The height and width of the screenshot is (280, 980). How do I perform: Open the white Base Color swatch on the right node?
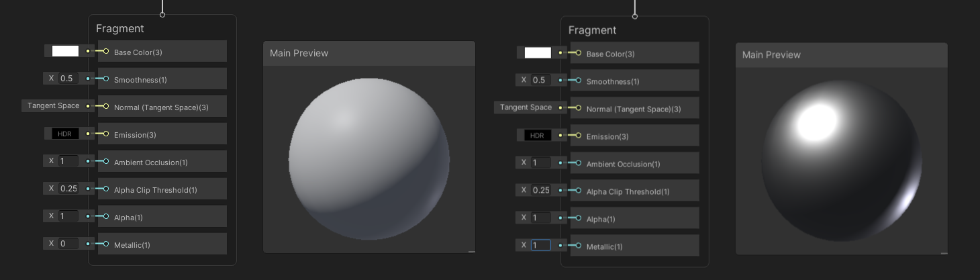pyautogui.click(x=538, y=53)
